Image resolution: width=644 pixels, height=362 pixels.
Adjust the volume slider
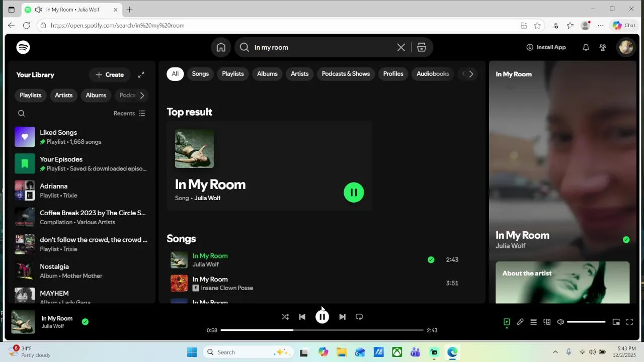pos(586,322)
